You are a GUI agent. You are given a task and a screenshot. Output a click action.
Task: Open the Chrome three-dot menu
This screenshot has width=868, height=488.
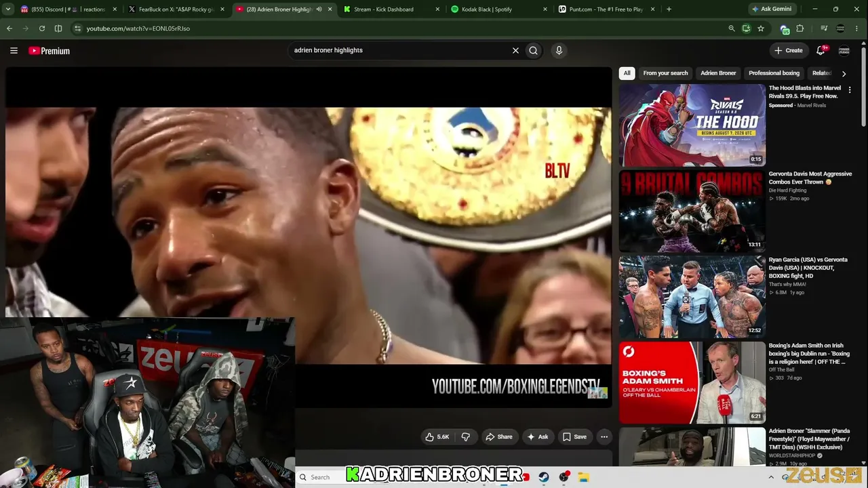click(x=858, y=28)
